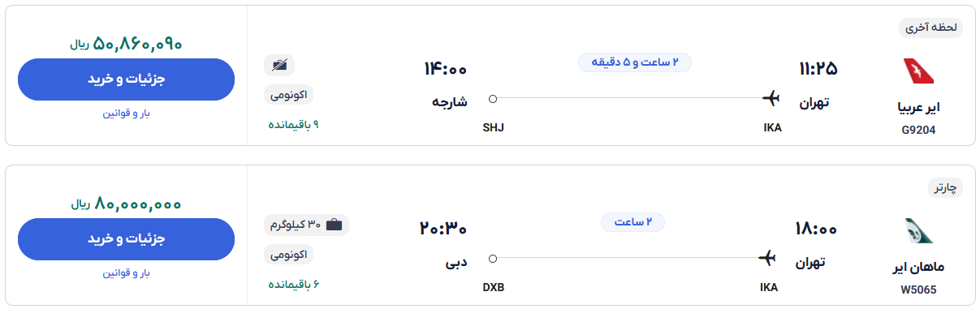The image size is (980, 309).
Task: Click the ۲ ساعت duration pill
Action: (x=632, y=222)
